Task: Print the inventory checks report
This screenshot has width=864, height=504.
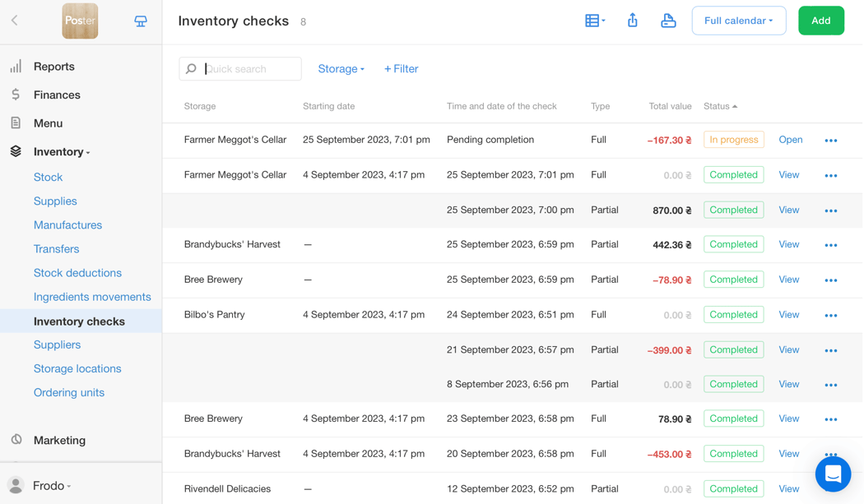Action: (x=668, y=20)
